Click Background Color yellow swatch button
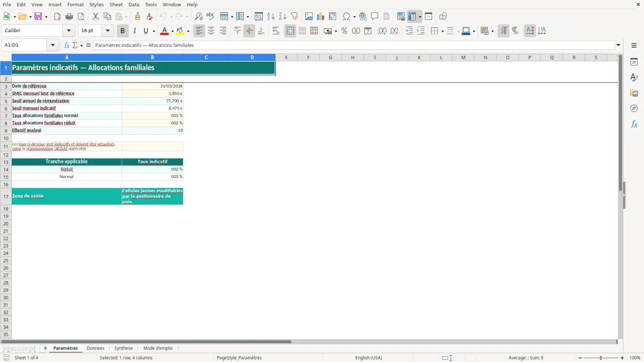 point(180,31)
